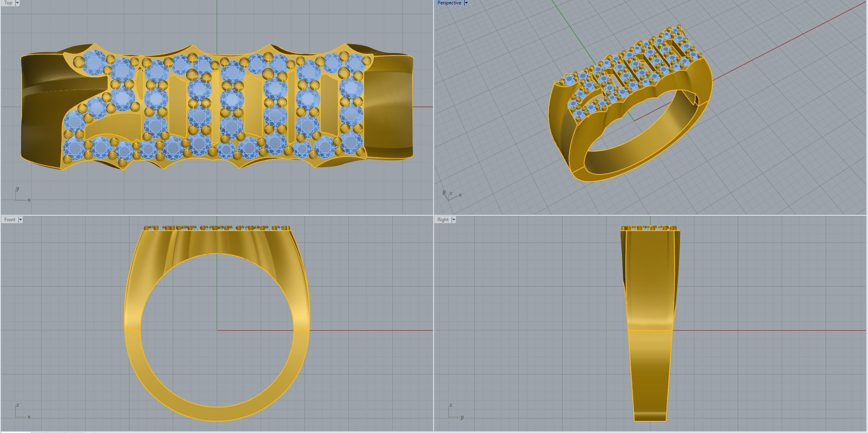This screenshot has height=433, width=868.
Task: Open the Front viewport dropdown arrow
Action: click(x=20, y=220)
